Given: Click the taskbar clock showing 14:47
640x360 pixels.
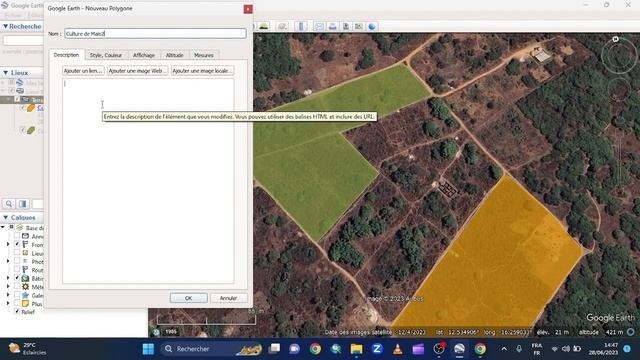Looking at the screenshot, I should tap(603, 349).
